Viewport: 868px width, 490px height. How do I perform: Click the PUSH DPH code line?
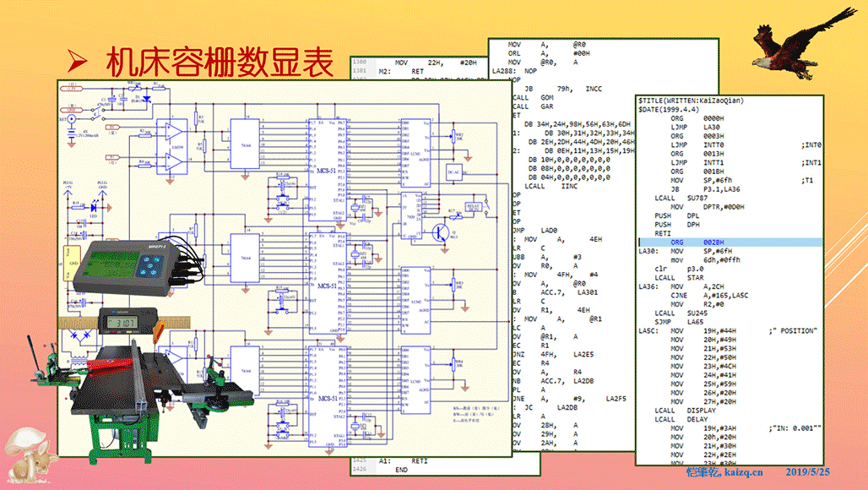[676, 225]
